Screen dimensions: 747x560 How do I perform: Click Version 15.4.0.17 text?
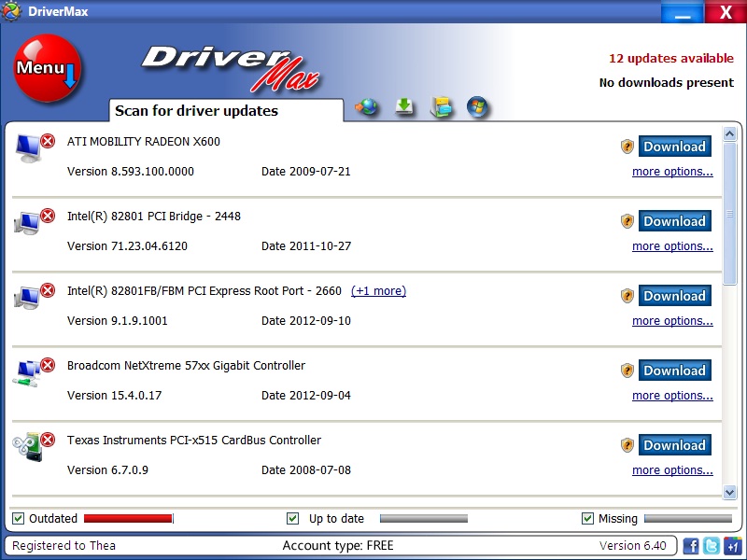[x=114, y=396]
